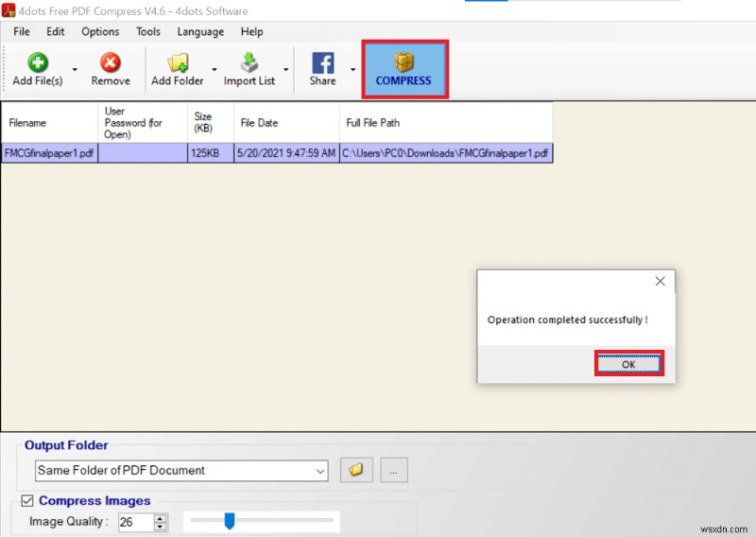Click the Filename column header
This screenshot has height=537, width=756.
point(49,123)
